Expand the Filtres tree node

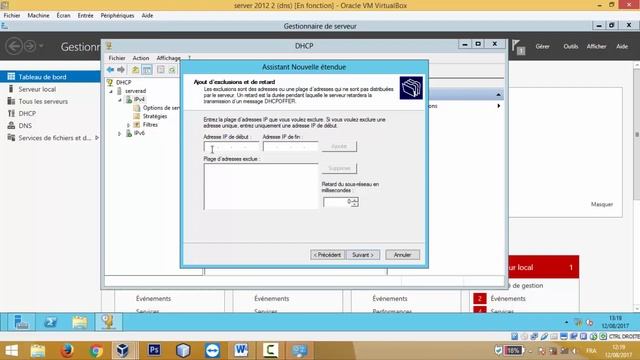(128, 125)
